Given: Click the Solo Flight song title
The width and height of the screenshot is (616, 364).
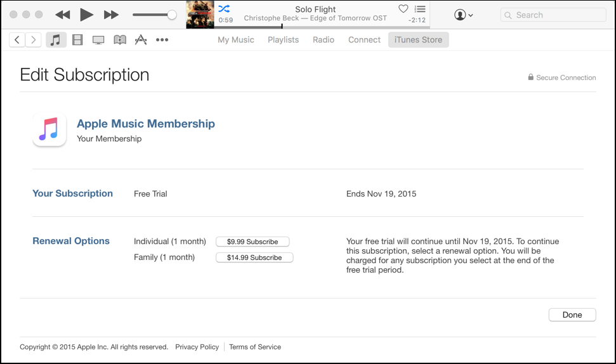Looking at the screenshot, I should 315,9.
